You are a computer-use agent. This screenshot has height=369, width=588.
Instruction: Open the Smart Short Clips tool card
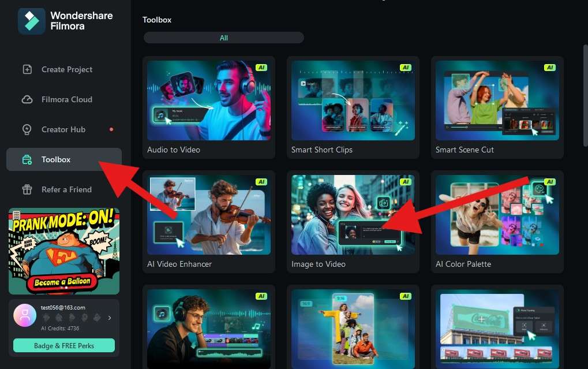[353, 108]
